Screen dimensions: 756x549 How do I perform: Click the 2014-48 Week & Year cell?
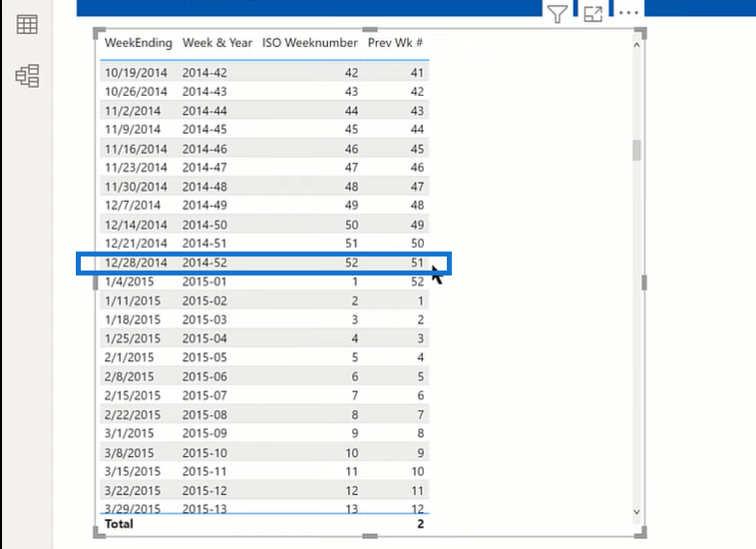tap(204, 187)
